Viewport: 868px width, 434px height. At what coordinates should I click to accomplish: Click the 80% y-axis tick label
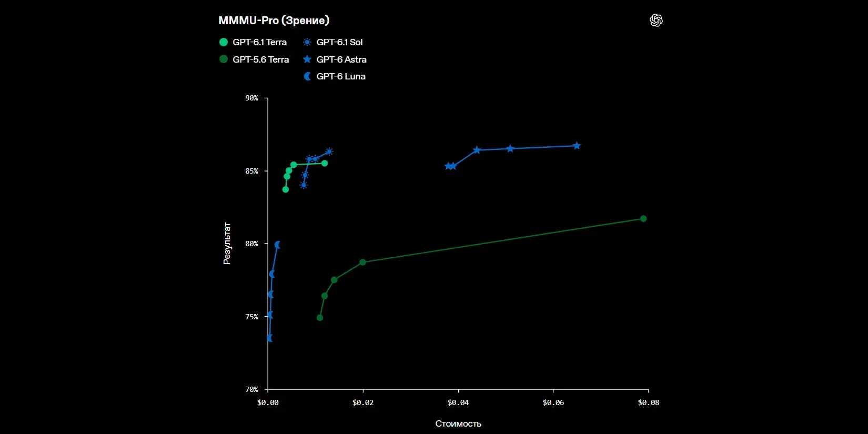pos(252,244)
